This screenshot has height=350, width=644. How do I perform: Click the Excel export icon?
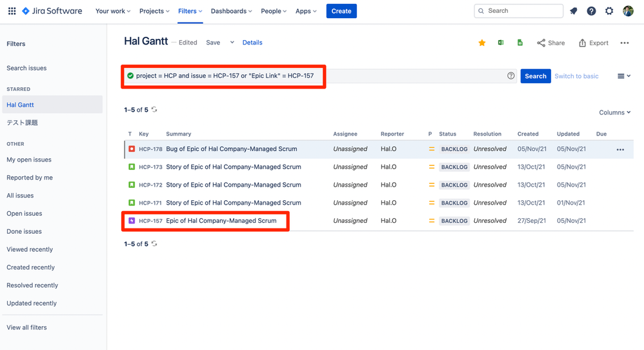coord(501,43)
